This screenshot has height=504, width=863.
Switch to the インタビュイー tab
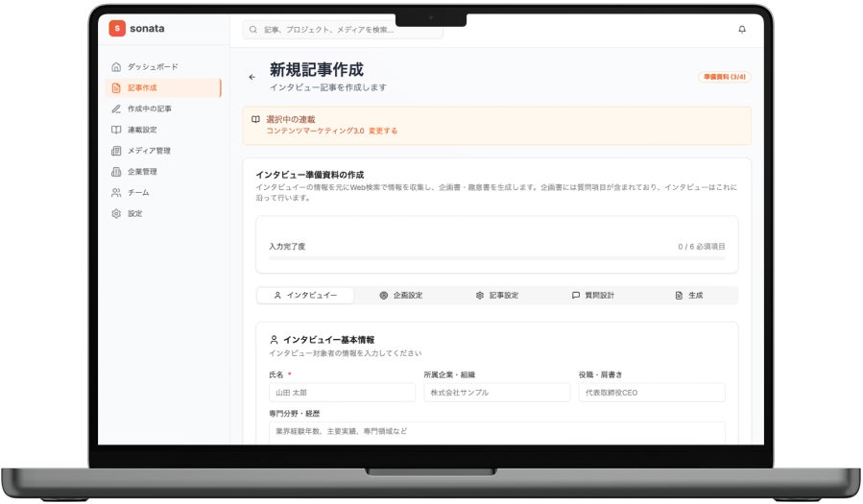pos(305,296)
